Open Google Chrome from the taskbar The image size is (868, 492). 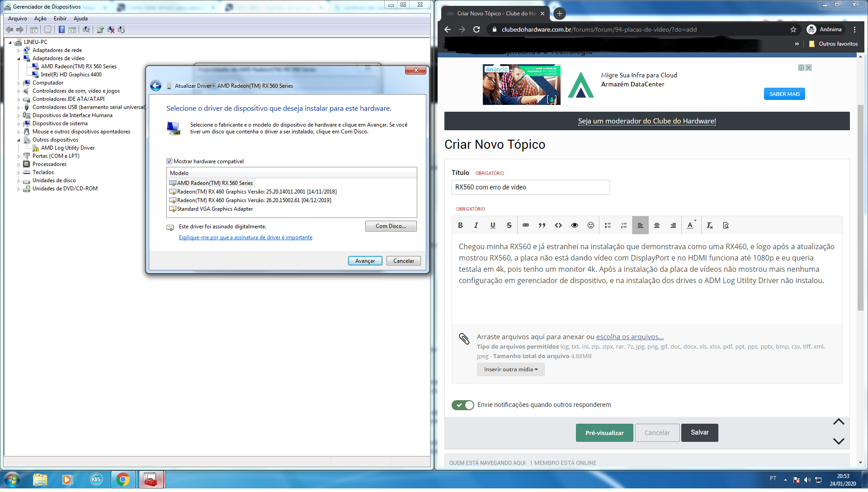point(123,479)
